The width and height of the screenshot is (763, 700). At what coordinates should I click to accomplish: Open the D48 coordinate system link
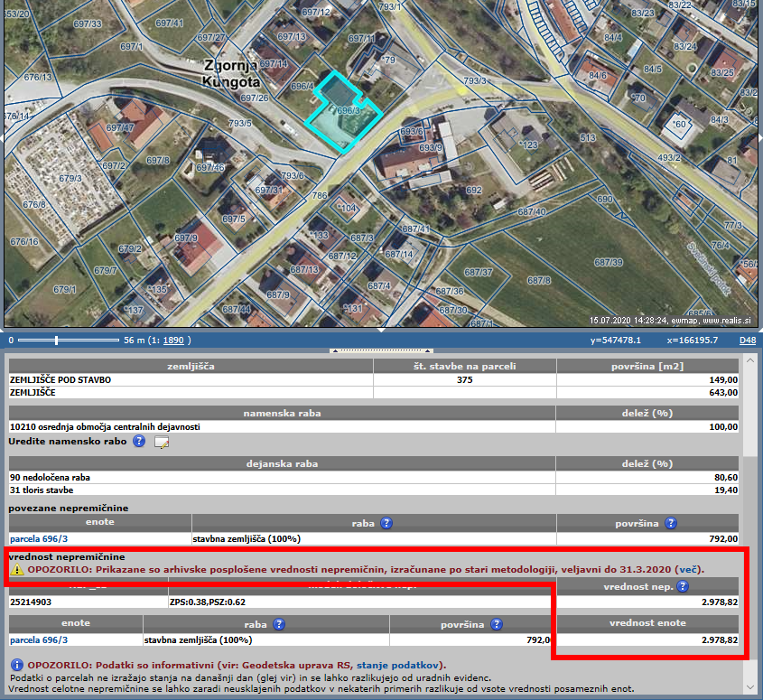click(x=748, y=341)
